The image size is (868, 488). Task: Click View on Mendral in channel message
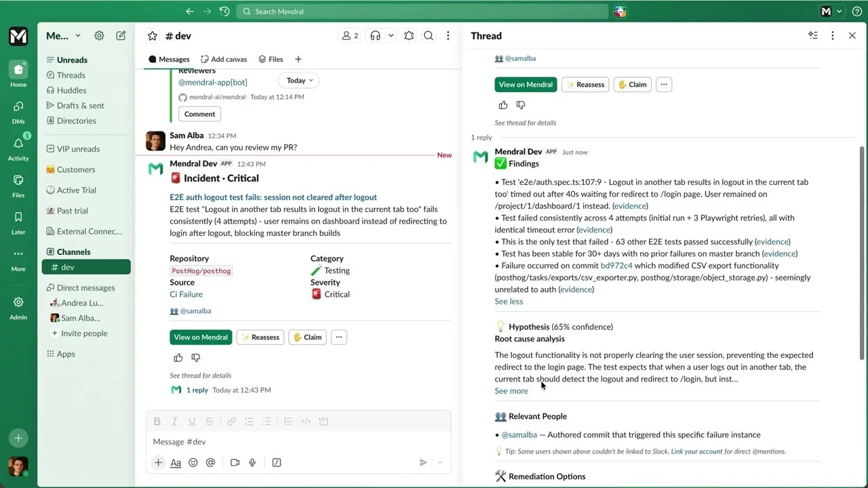click(201, 337)
